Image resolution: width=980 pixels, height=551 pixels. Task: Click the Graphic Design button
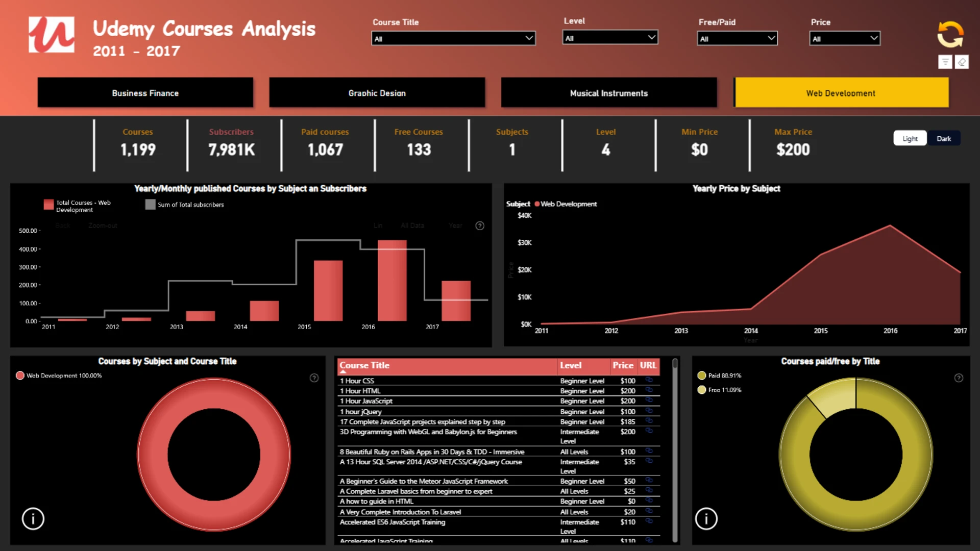(377, 93)
